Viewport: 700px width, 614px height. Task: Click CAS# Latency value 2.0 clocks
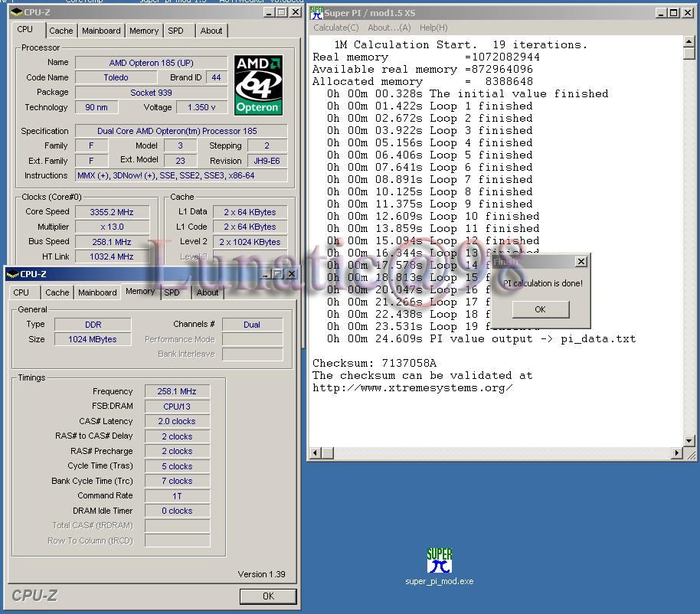tap(177, 421)
